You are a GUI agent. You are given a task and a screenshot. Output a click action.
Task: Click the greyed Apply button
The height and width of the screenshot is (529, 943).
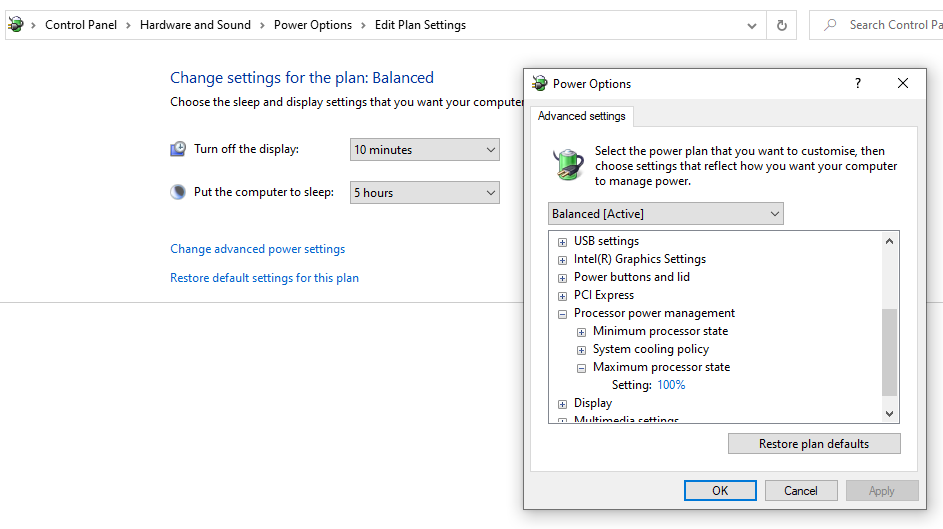click(882, 491)
